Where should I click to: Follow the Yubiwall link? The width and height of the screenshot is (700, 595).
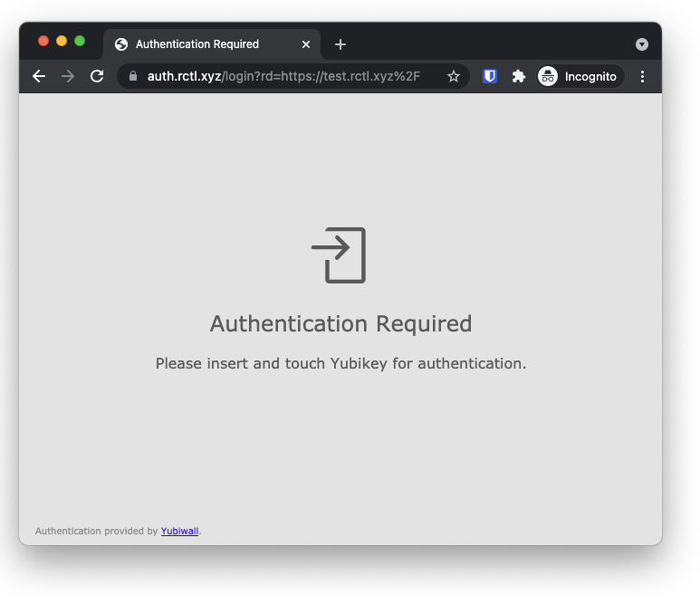click(x=179, y=532)
